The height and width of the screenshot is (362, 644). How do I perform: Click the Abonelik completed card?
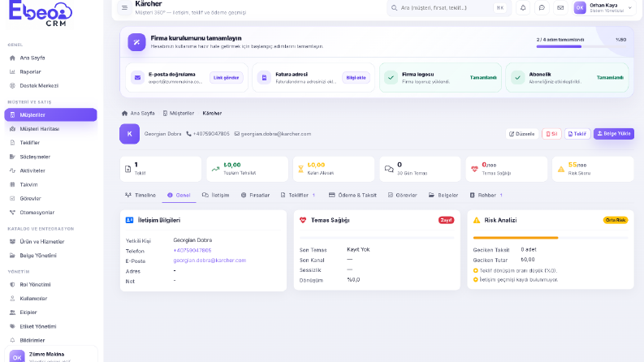(567, 78)
